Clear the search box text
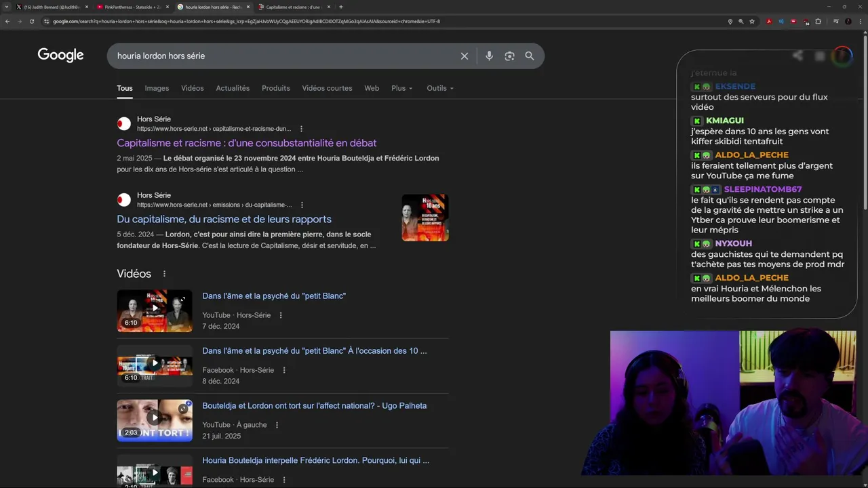The height and width of the screenshot is (488, 868). [465, 56]
